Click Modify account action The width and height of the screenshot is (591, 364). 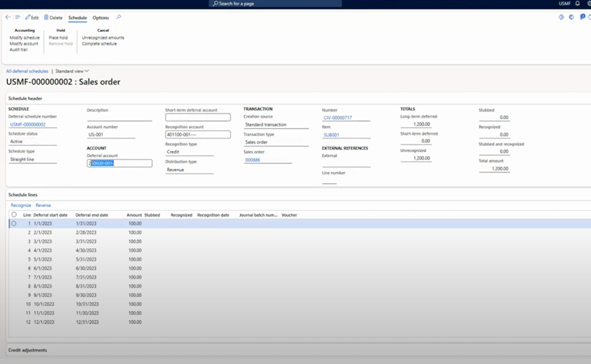point(24,44)
